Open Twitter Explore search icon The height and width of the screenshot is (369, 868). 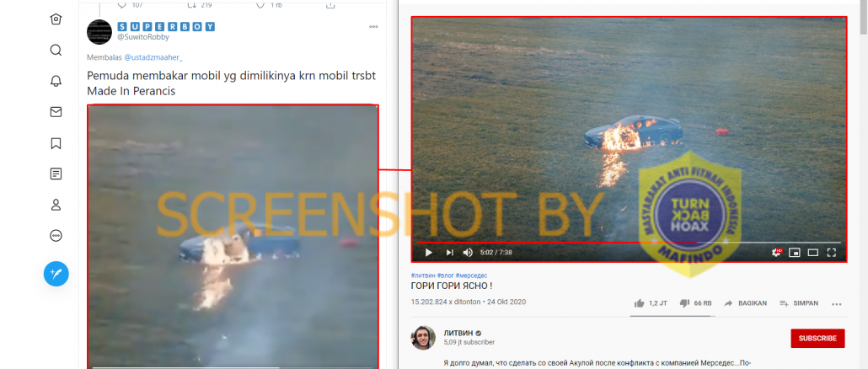click(x=56, y=51)
